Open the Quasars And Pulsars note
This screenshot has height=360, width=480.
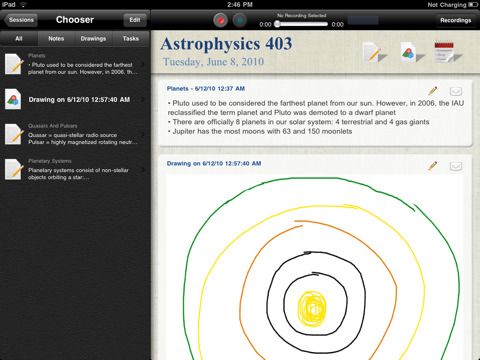click(x=75, y=134)
